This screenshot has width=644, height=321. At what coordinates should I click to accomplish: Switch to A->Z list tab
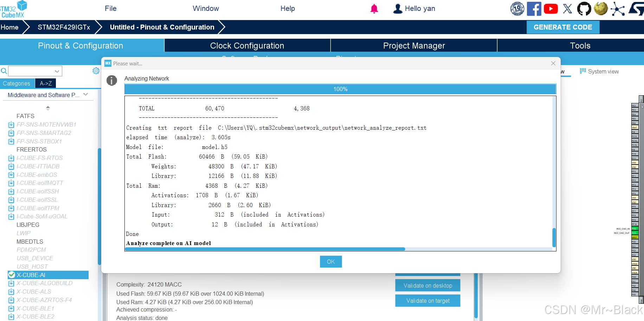(46, 83)
